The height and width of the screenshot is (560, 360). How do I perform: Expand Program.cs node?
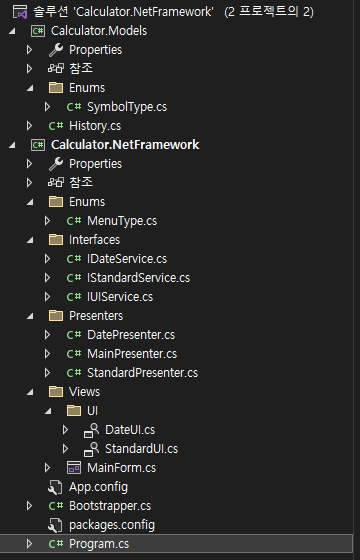[29, 544]
